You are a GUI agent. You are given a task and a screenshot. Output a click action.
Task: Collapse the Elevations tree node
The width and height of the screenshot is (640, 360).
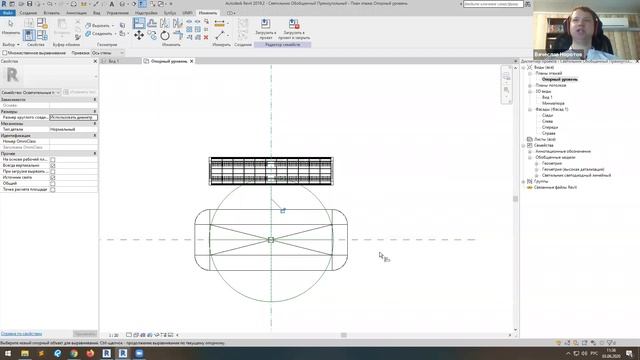tap(530, 109)
